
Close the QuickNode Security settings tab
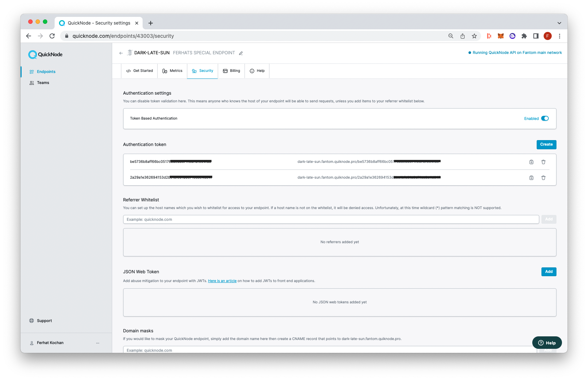coord(137,23)
